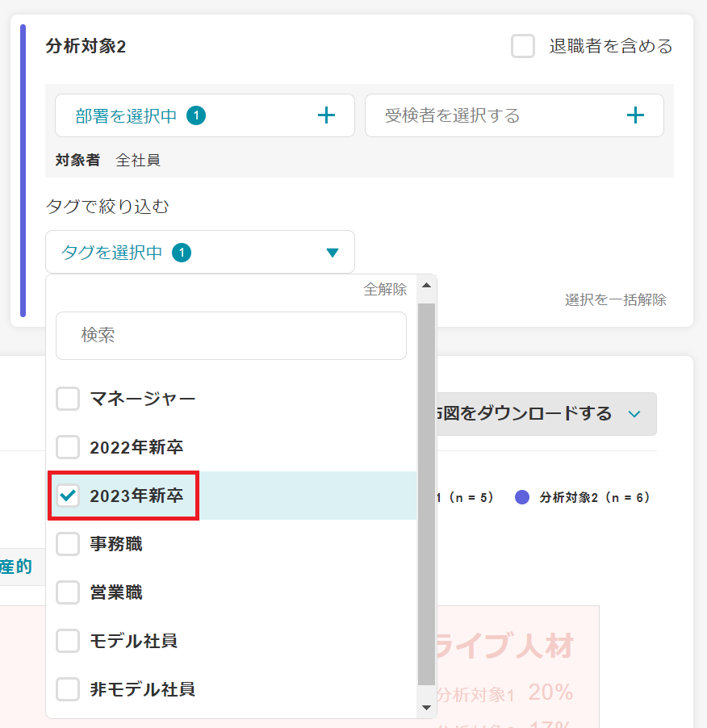707x728 pixels.
Task: Click the scrollbar up arrow in tag list
Action: click(x=427, y=284)
